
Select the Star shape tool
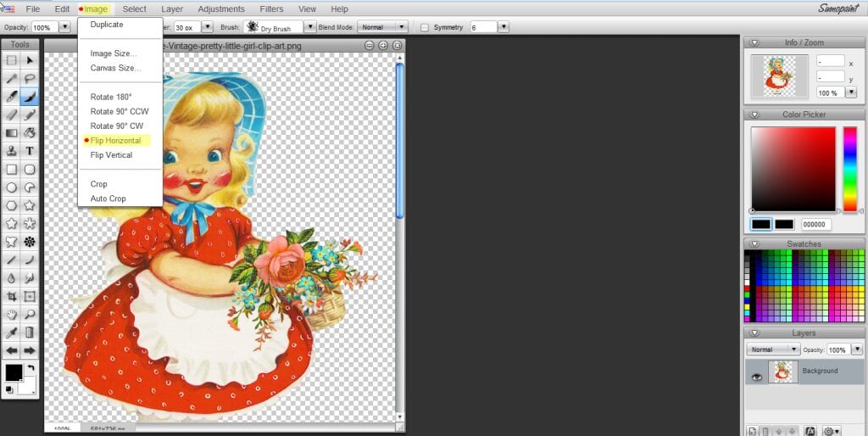coord(30,205)
